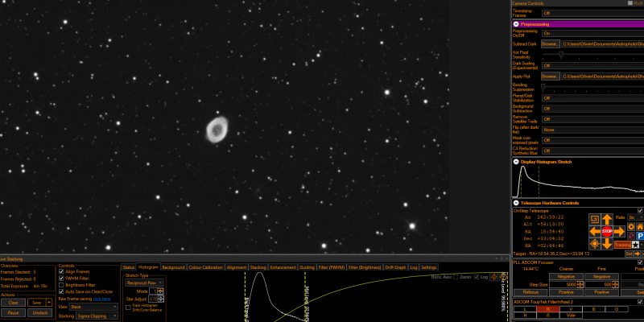Click the red circular icon left of Park
The width and height of the screenshot is (644, 322).
tap(631, 236)
